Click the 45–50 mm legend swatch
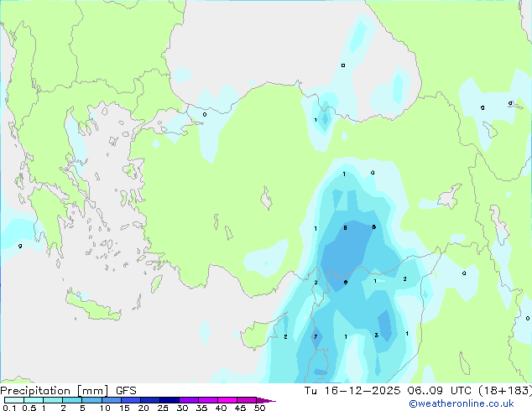Image resolution: width=532 pixels, height=411 pixels. click(247, 400)
